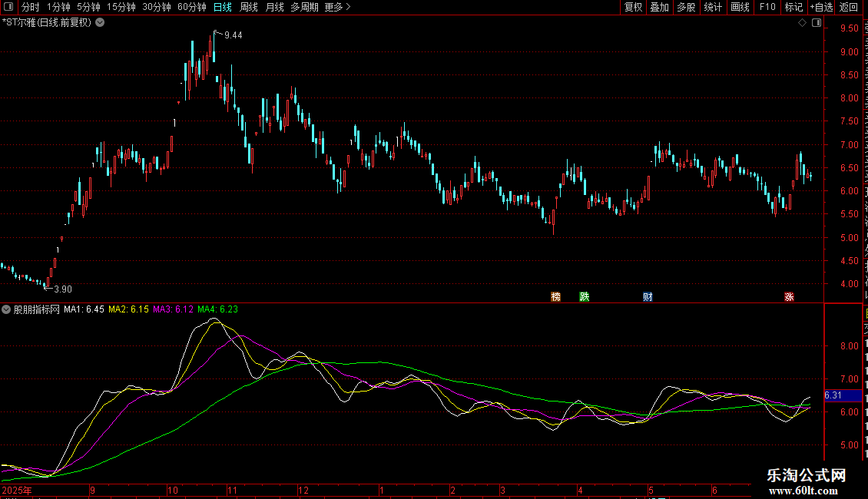The image size is (868, 499).
Task: Click the 4.00 price axis label
Action: click(849, 284)
